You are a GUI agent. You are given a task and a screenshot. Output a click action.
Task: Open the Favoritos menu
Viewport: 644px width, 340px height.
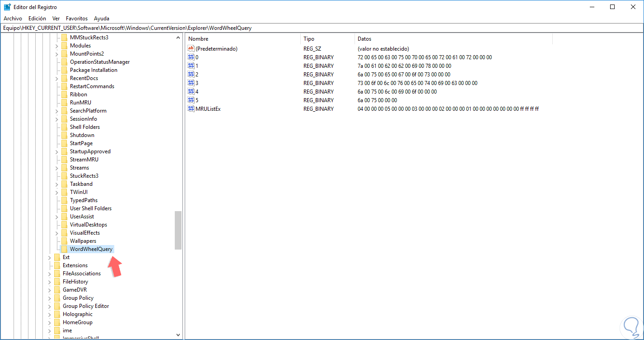click(x=77, y=19)
